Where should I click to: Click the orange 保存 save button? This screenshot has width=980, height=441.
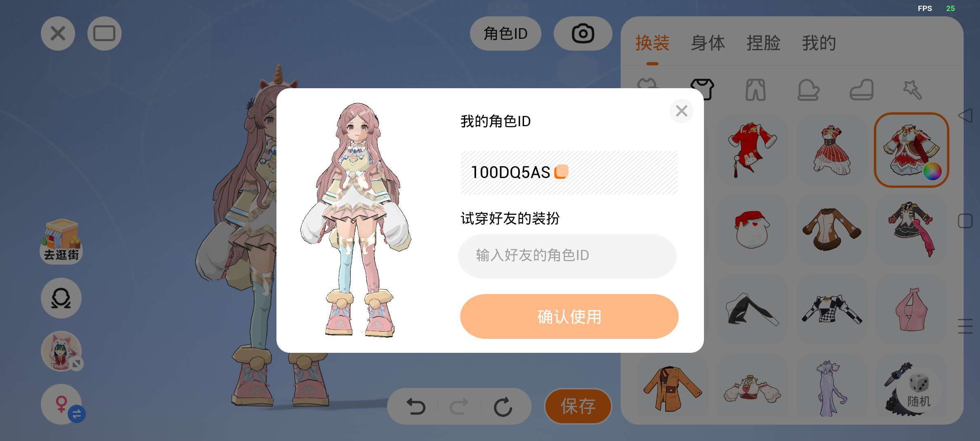point(578,406)
